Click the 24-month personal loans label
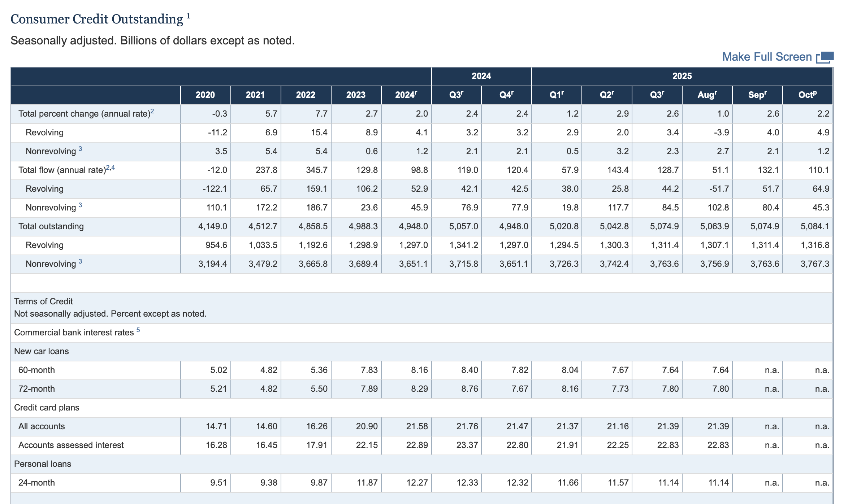The height and width of the screenshot is (504, 848). click(36, 483)
